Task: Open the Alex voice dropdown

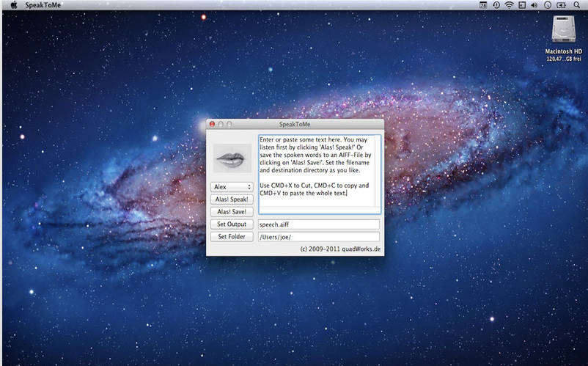Action: tap(232, 187)
